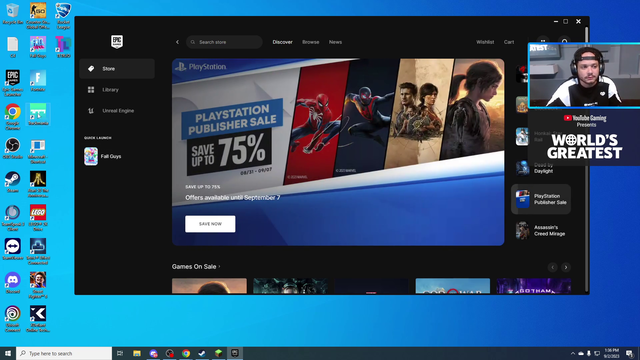Open the God of War sale thumbnail
640x360 pixels.
point(453,286)
